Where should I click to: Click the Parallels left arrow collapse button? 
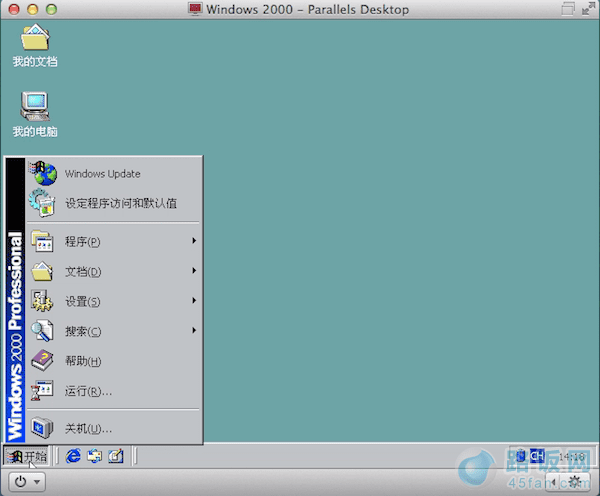click(553, 482)
